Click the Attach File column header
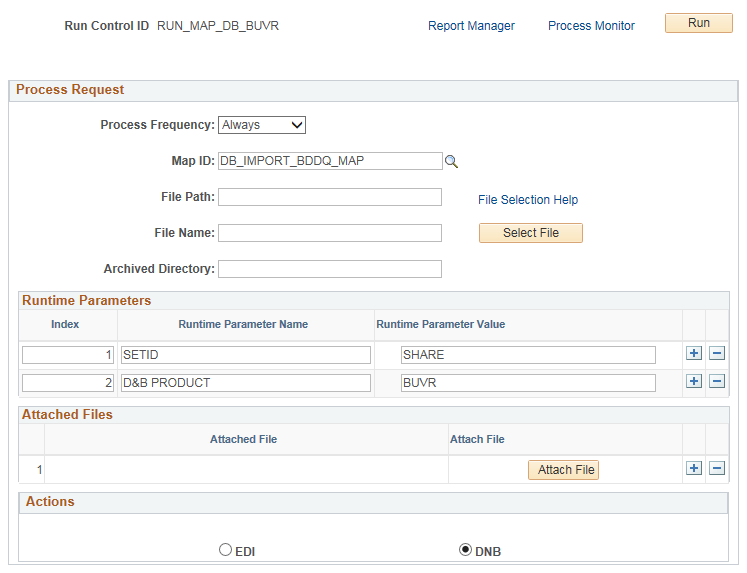The height and width of the screenshot is (573, 747). 477,439
